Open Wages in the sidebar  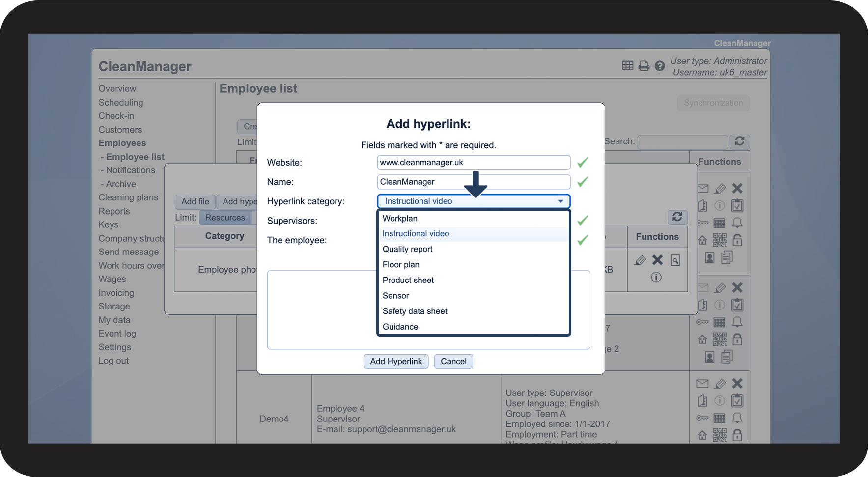[112, 279]
